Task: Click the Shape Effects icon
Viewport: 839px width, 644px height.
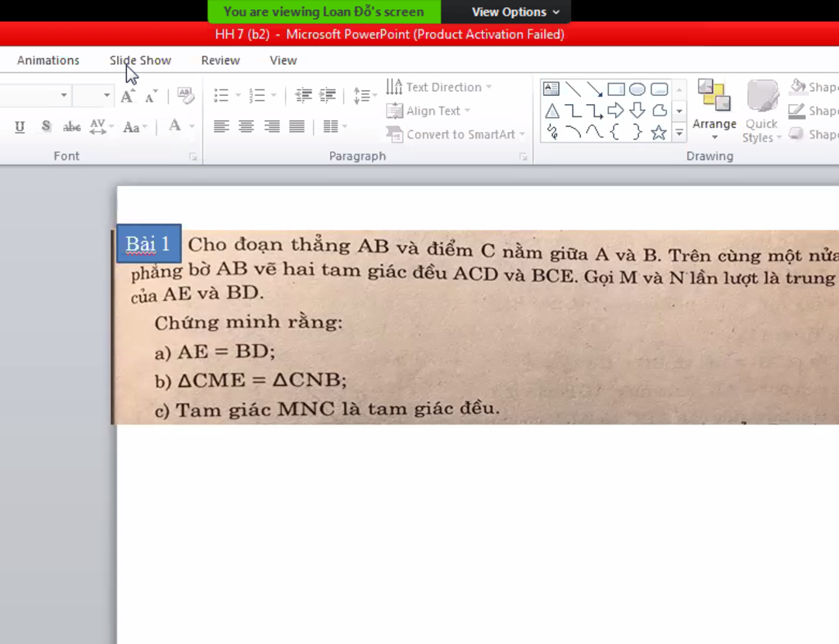Action: [796, 134]
